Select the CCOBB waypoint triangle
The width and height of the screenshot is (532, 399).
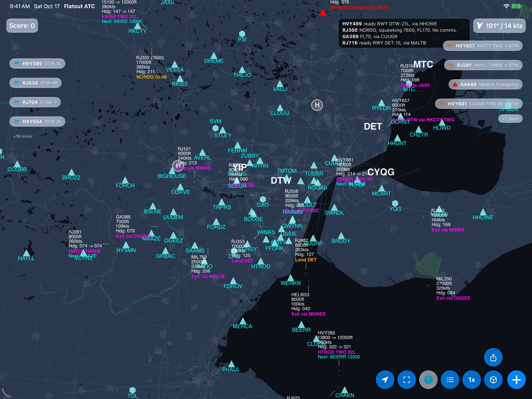17,164
